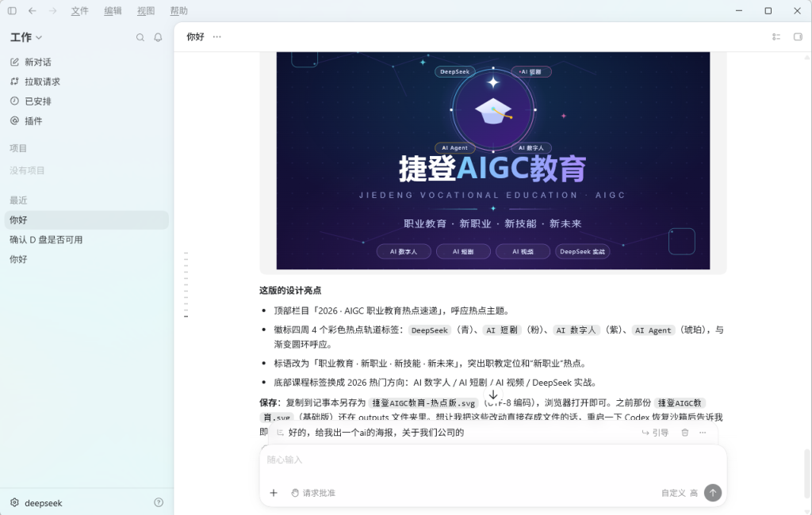Click the DeepSeek inline code tag
812x515 pixels.
point(429,330)
